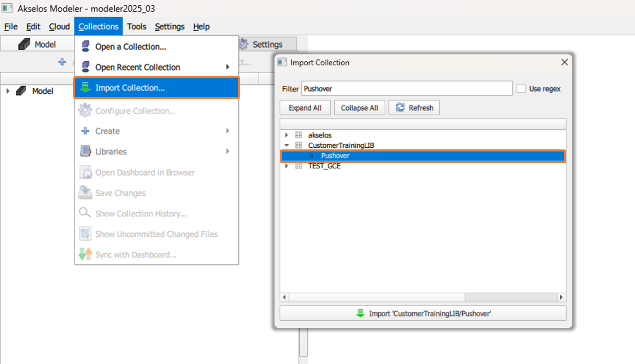Select the akselos organization row
The height and width of the screenshot is (364, 635).
tap(423, 135)
